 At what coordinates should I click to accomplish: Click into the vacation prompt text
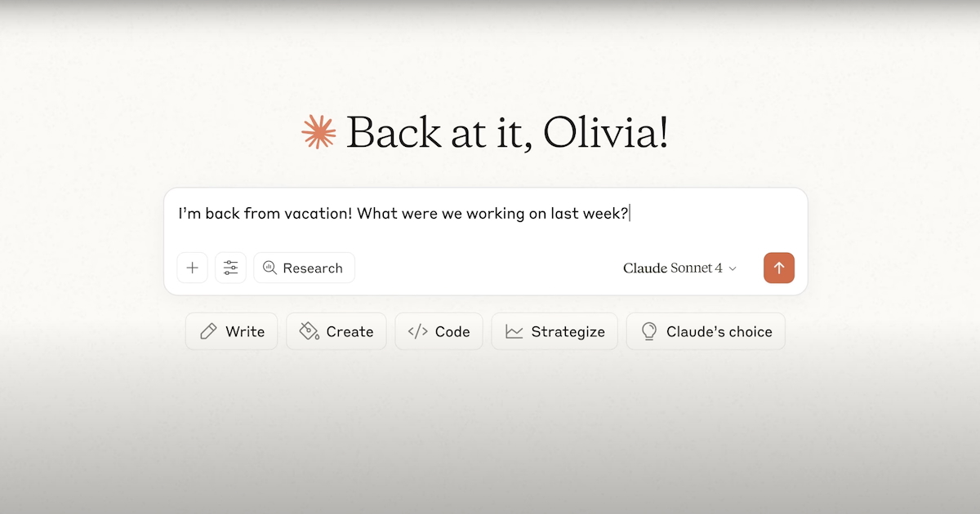403,214
